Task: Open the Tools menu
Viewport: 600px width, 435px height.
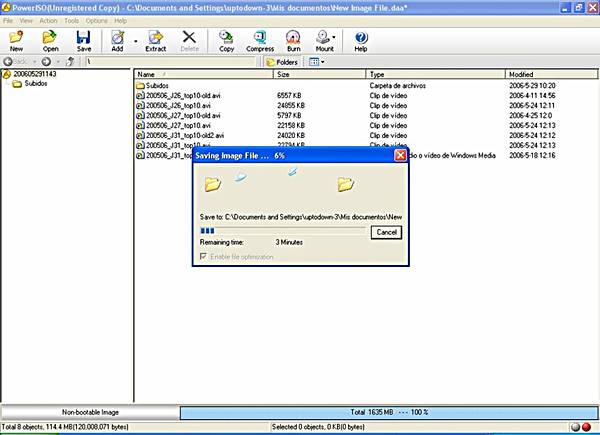Action: [x=71, y=21]
